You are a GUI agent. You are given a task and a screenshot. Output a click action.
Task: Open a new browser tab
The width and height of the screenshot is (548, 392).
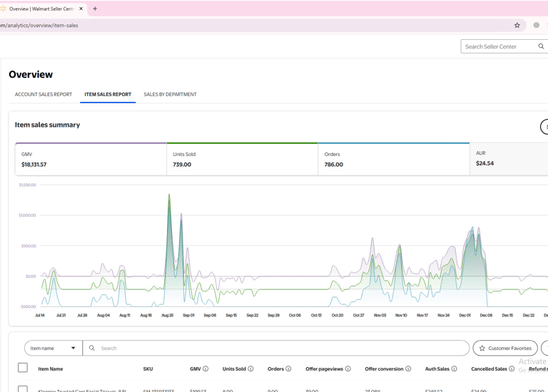[x=95, y=9]
